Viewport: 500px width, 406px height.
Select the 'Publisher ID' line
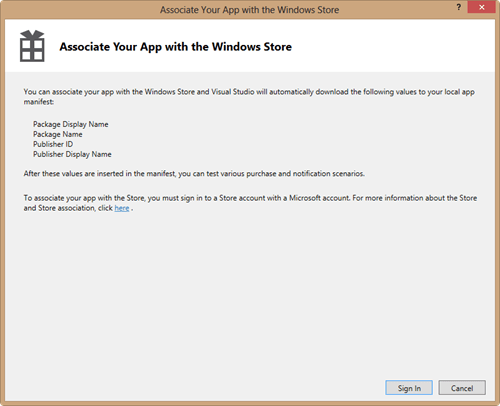[x=53, y=144]
